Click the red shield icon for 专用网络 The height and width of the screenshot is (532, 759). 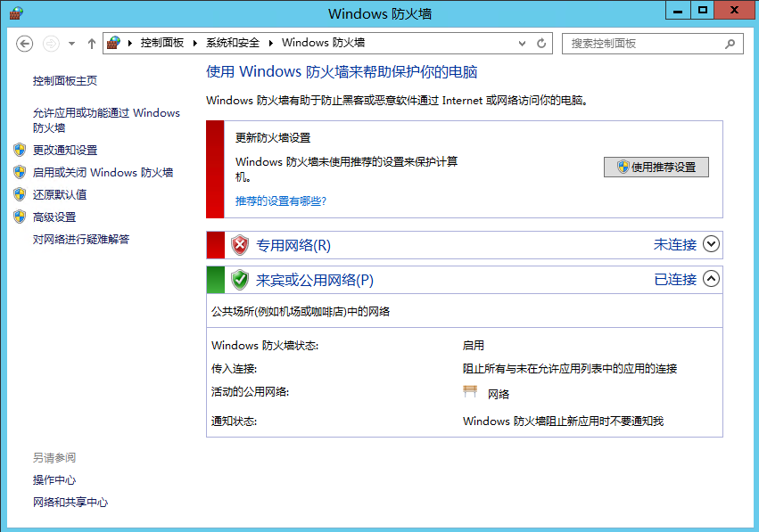[x=239, y=245]
